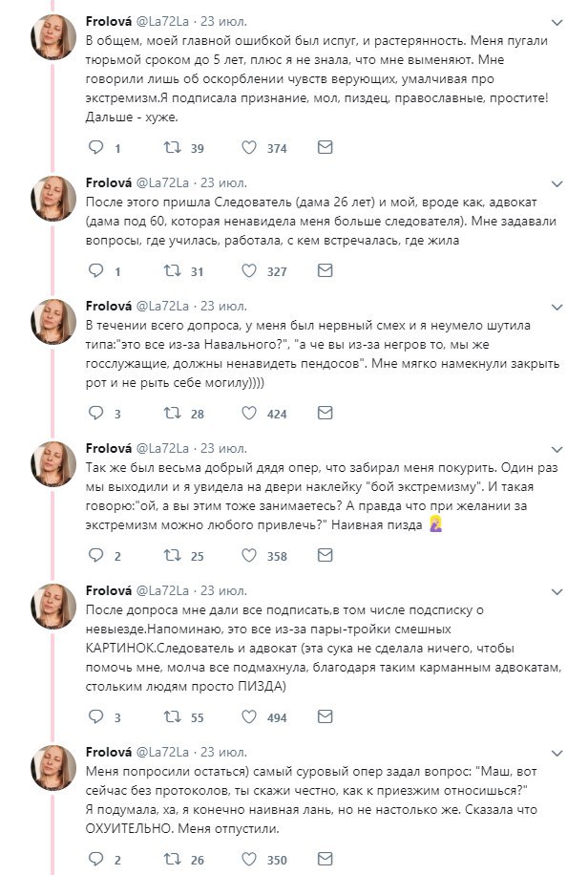
Task: Reply to the tweet with 494 likes
Action: [95, 716]
